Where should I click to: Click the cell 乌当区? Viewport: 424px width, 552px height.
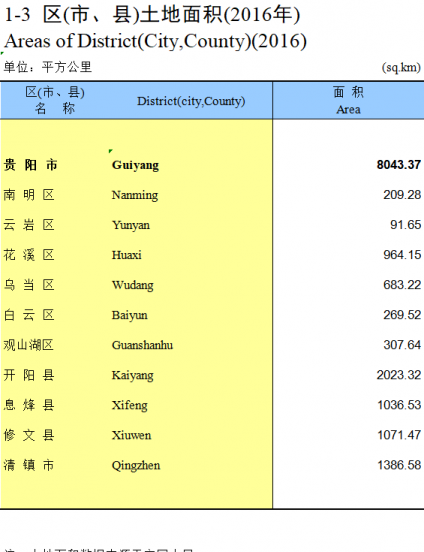pos(29,285)
